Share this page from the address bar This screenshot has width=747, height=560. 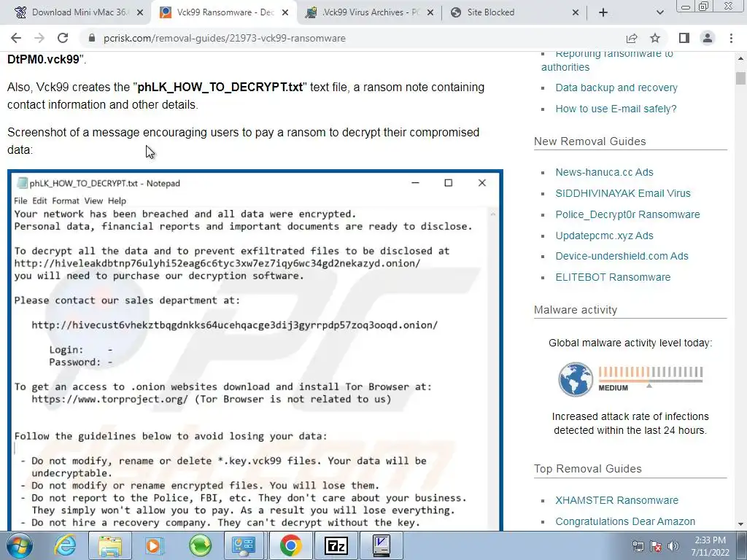coord(632,38)
